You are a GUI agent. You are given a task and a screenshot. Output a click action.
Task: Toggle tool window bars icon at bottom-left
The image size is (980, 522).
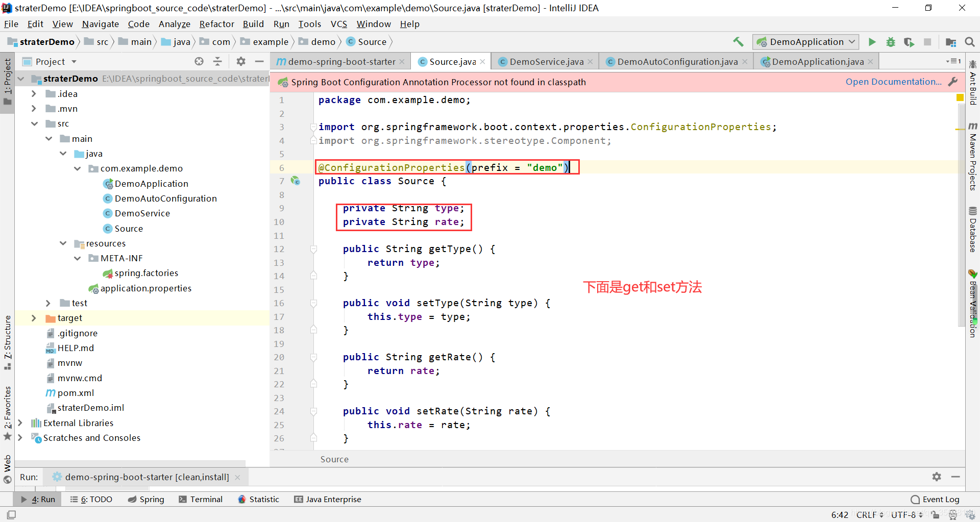[x=11, y=515]
